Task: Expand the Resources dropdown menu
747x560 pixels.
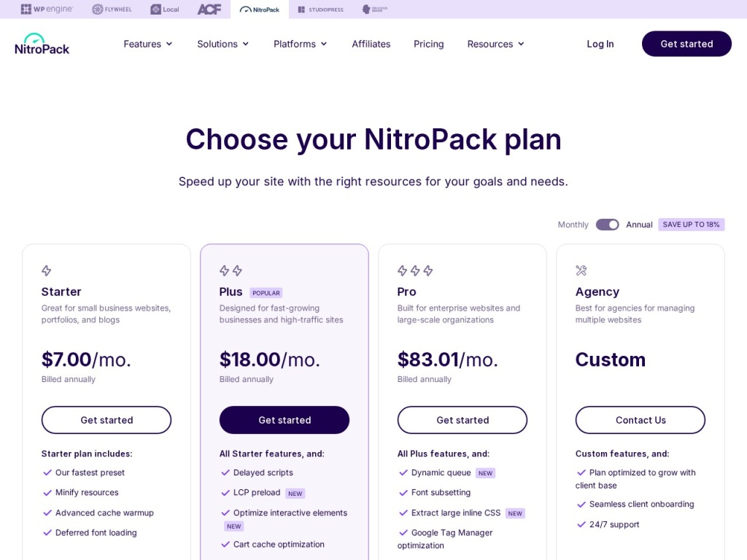Action: [x=495, y=44]
